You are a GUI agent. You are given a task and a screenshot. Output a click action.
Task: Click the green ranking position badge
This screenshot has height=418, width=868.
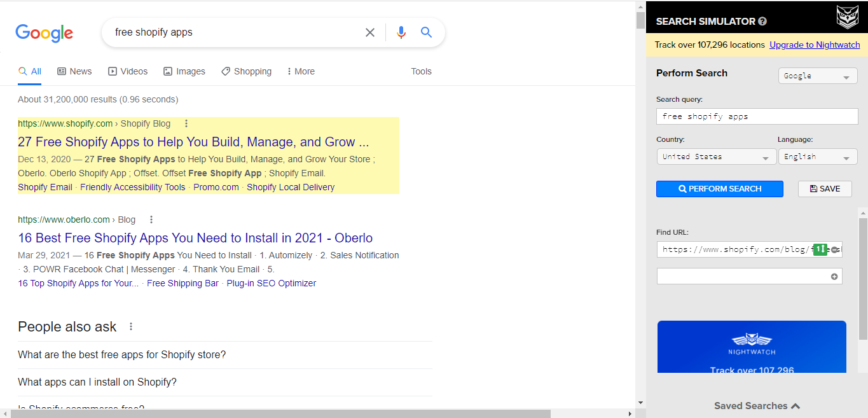coord(820,249)
